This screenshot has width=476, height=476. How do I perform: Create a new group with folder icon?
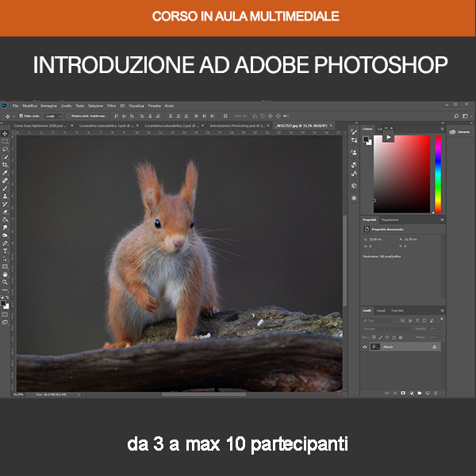pyautogui.click(x=420, y=393)
